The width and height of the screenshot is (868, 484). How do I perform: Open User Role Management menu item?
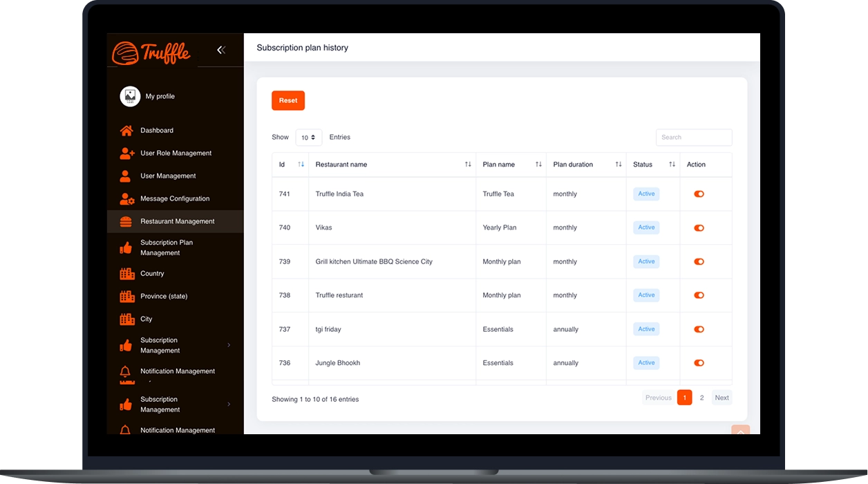tap(175, 153)
